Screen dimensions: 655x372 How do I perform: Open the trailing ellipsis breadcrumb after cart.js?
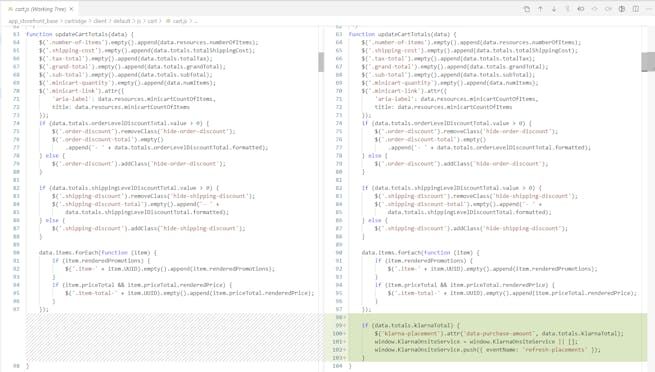point(196,21)
